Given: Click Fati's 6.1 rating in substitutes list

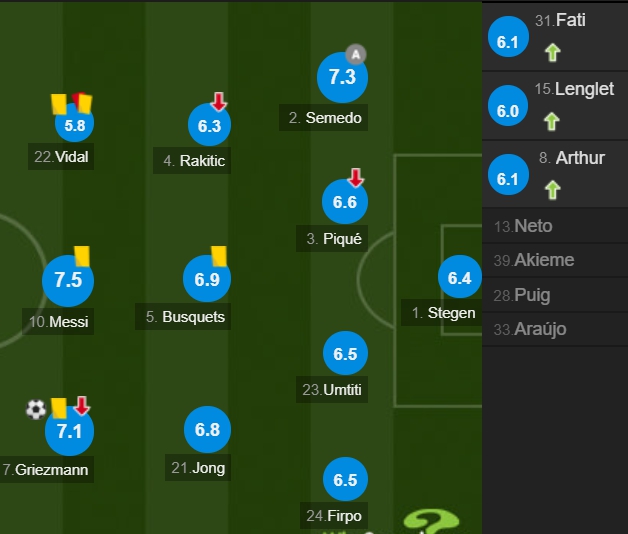Looking at the screenshot, I should click(x=508, y=37).
